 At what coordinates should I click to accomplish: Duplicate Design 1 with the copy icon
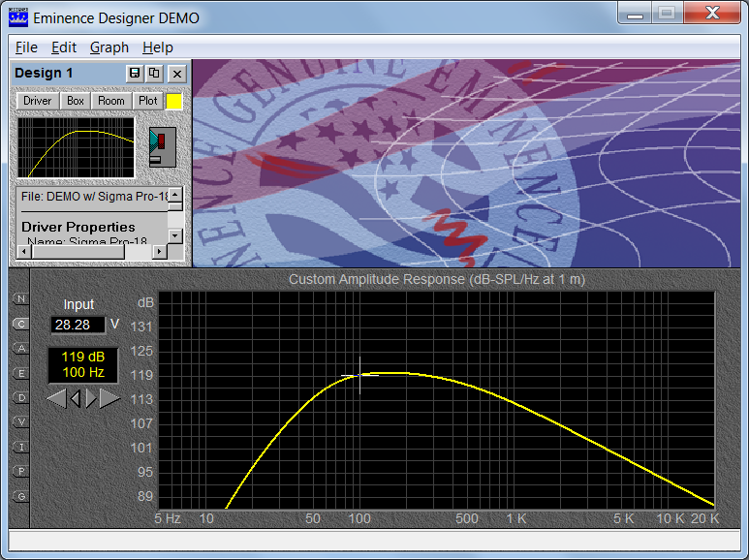tap(154, 73)
